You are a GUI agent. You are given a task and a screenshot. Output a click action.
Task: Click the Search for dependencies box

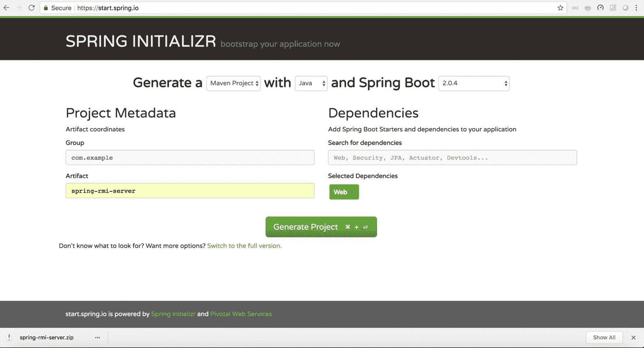[x=452, y=157]
